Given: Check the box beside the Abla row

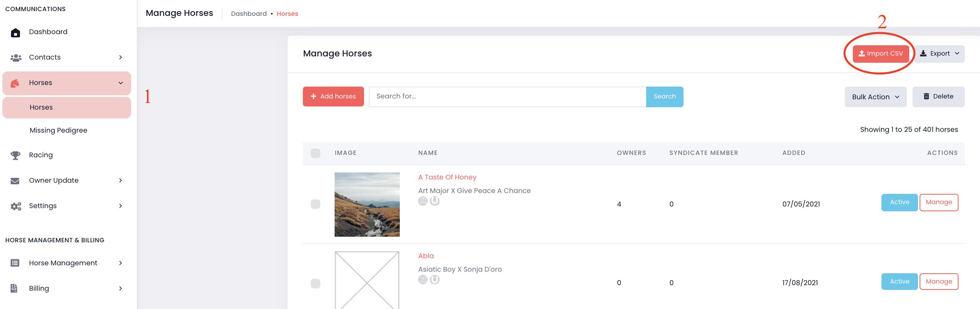Looking at the screenshot, I should 316,283.
